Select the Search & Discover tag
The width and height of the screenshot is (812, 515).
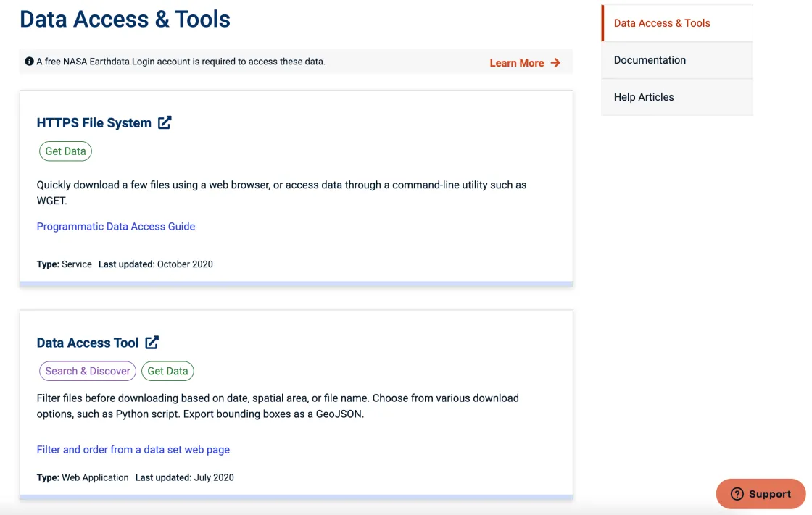(87, 370)
